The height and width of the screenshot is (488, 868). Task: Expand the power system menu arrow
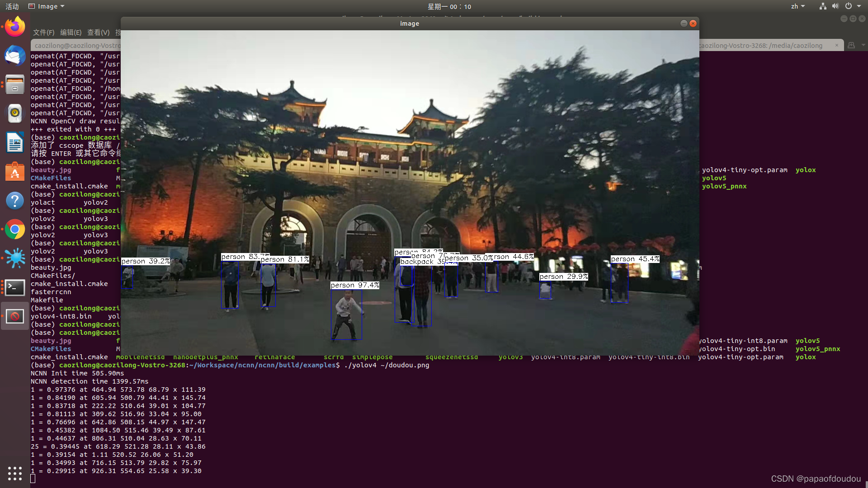point(859,6)
